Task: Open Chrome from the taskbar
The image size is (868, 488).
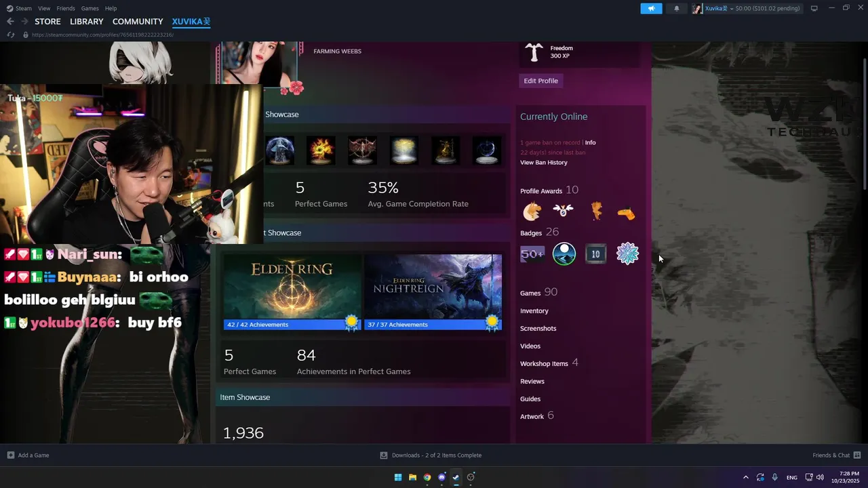Action: tap(427, 477)
